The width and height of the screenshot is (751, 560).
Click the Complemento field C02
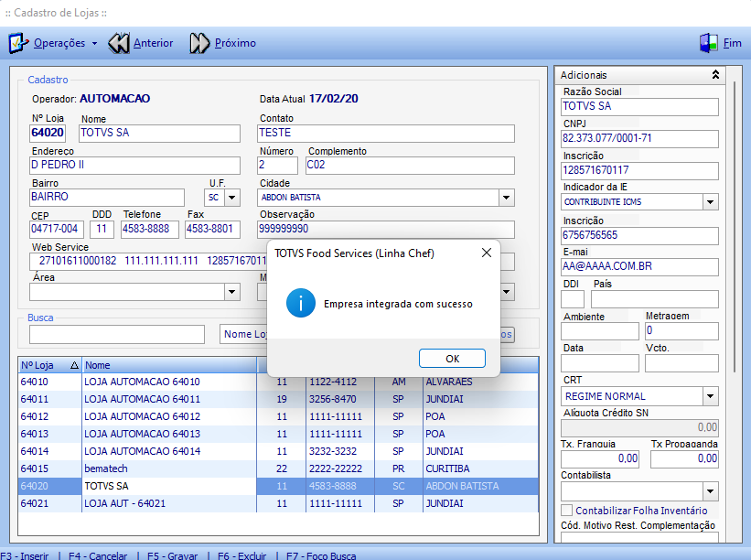[410, 166]
